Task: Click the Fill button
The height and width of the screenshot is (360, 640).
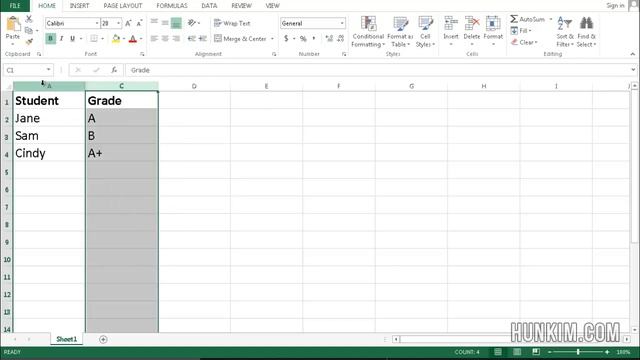Action: 521,31
